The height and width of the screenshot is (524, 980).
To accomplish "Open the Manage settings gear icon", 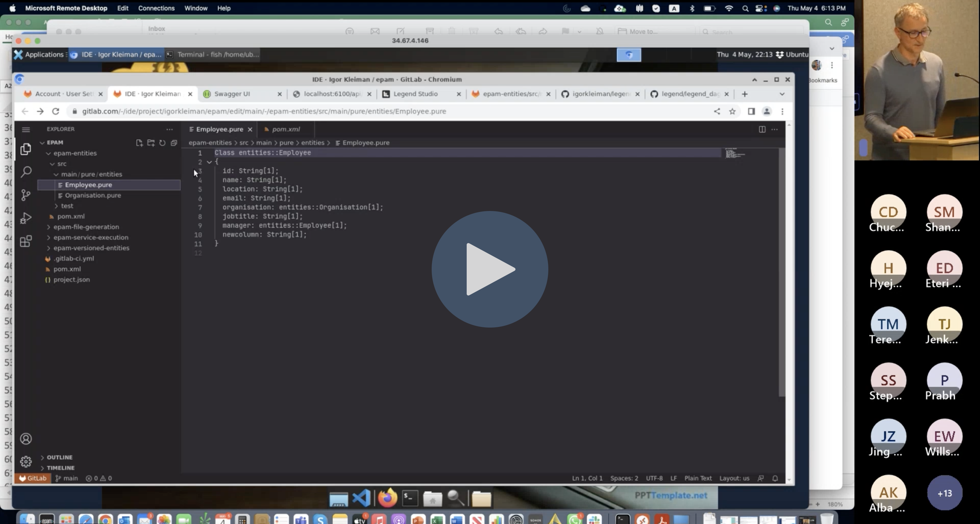I will coord(26,462).
